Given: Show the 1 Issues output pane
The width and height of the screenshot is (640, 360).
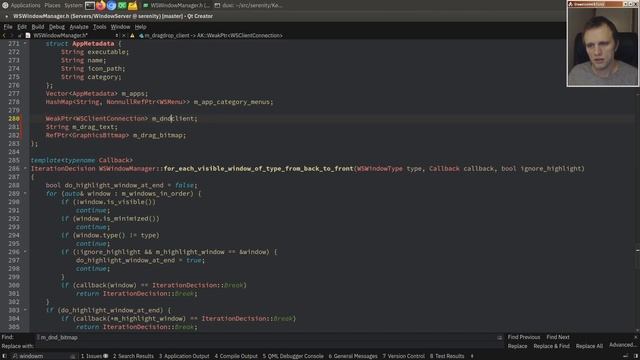Looking at the screenshot, I should (94, 356).
